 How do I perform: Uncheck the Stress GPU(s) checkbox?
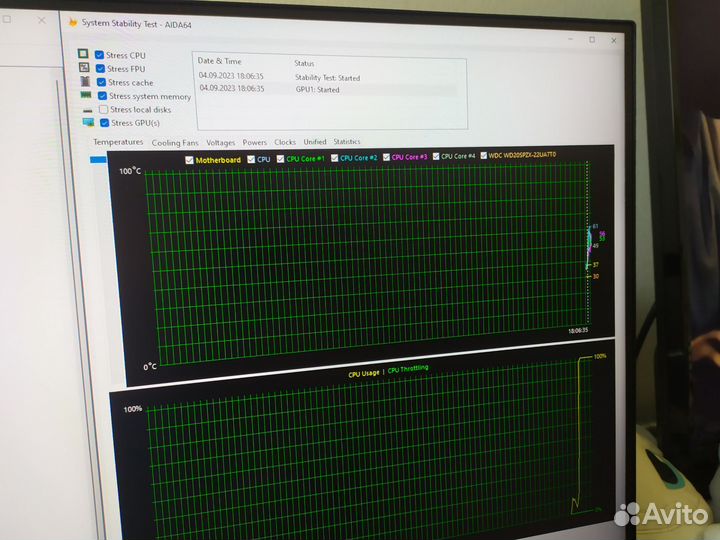(105, 123)
